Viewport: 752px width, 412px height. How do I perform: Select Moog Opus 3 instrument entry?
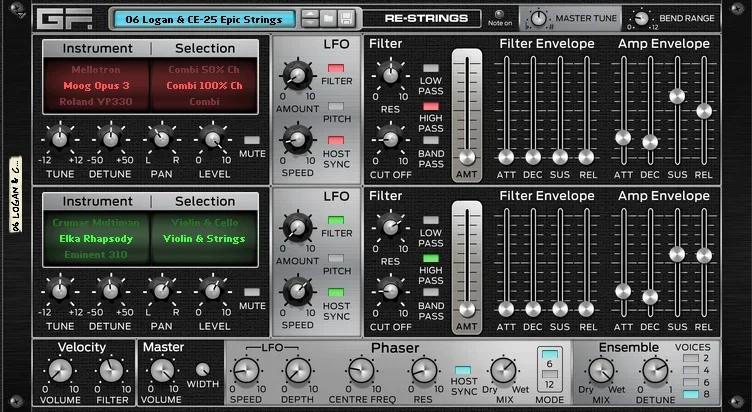coord(96,86)
